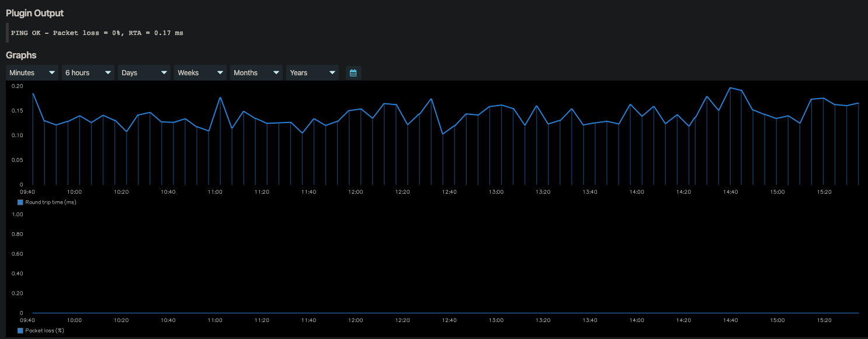The height and width of the screenshot is (339, 868).
Task: Open the calendar date picker icon
Action: [353, 72]
